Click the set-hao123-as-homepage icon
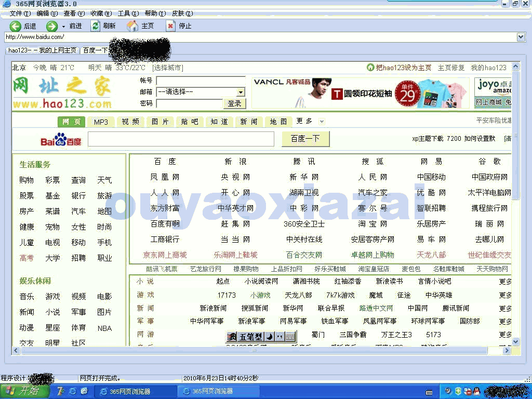 370,68
